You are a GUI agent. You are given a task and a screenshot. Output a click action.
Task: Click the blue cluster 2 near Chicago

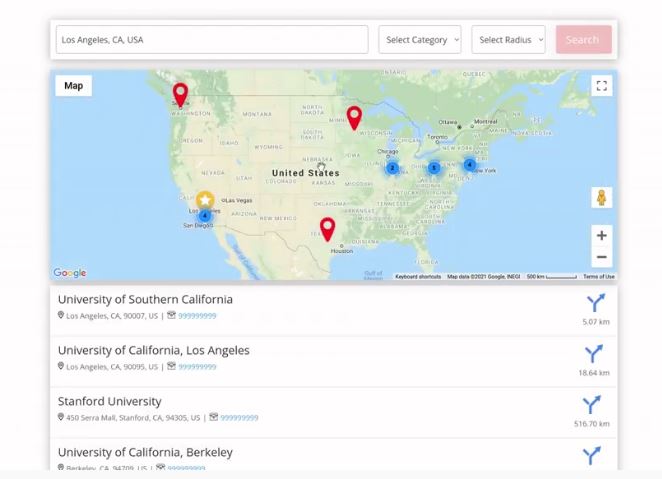point(392,168)
